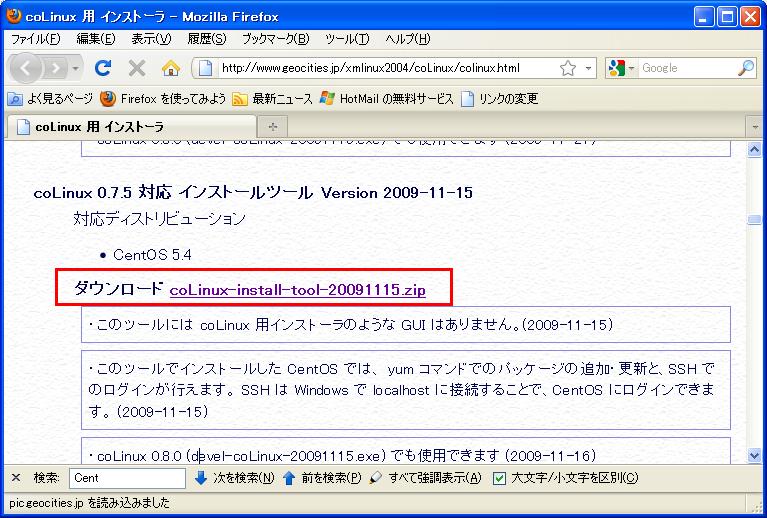This screenshot has height=518, width=767.
Task: Open the よく見るページ bookmark folder
Action: [x=50, y=99]
